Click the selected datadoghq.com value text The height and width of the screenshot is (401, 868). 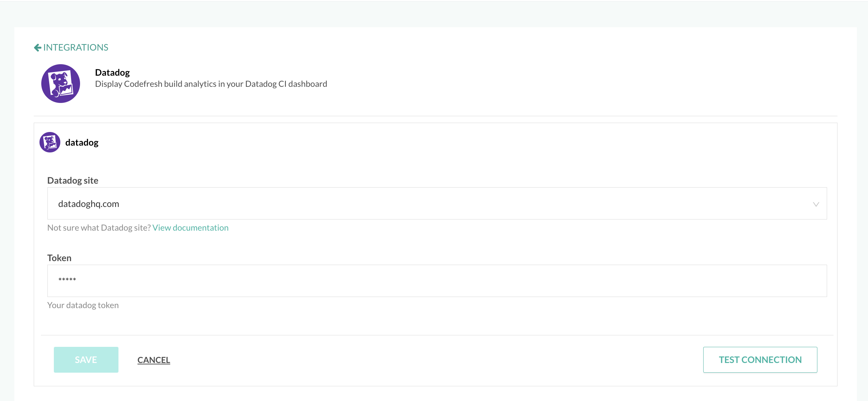point(89,204)
